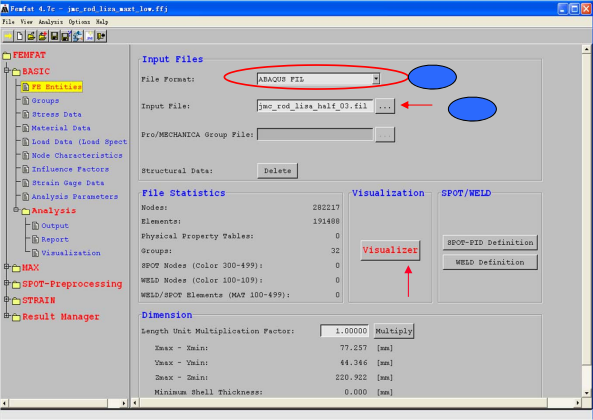The height and width of the screenshot is (420, 593).
Task: Create a new job with the blank page icon
Action: pos(20,36)
